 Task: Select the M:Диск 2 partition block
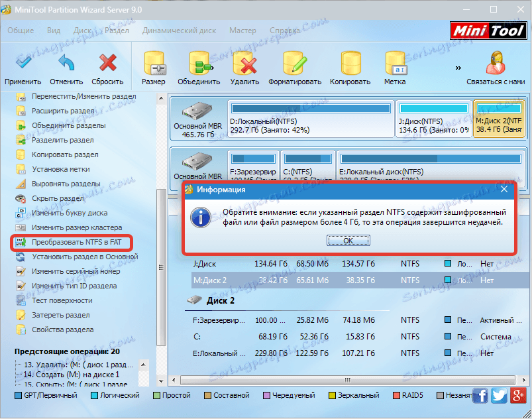499,119
